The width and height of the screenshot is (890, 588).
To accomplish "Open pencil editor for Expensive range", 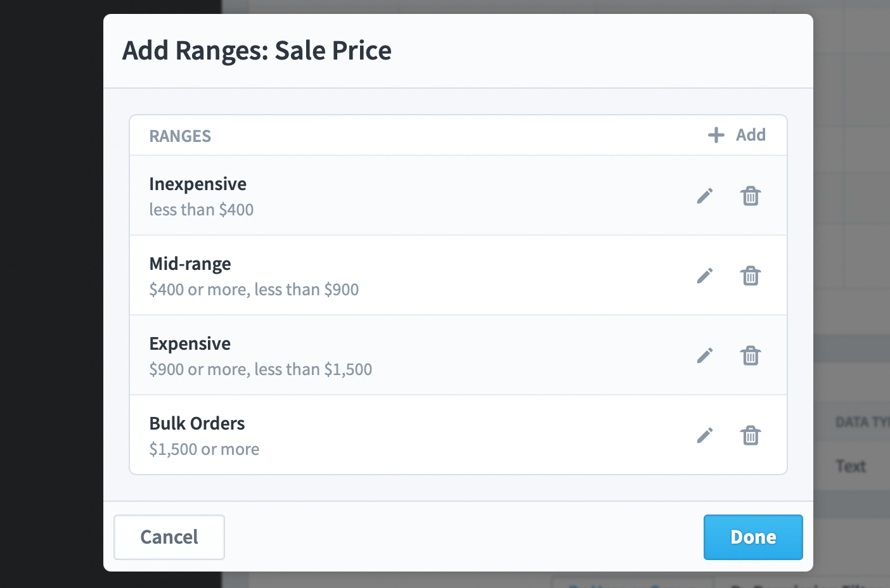I will pyautogui.click(x=705, y=355).
